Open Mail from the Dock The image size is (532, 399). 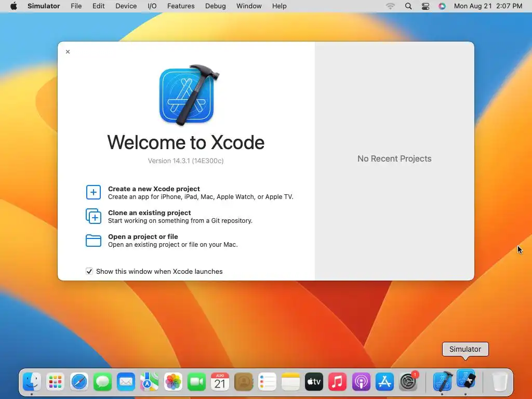point(126,382)
